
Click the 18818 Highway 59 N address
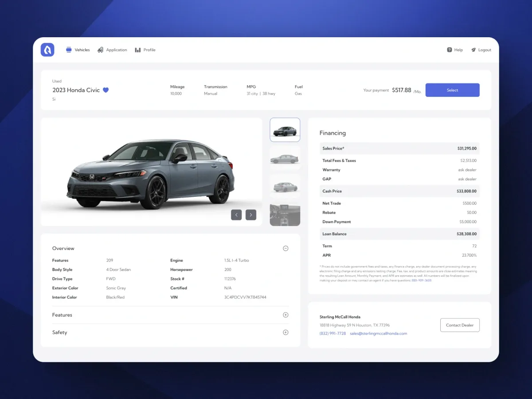(355, 325)
